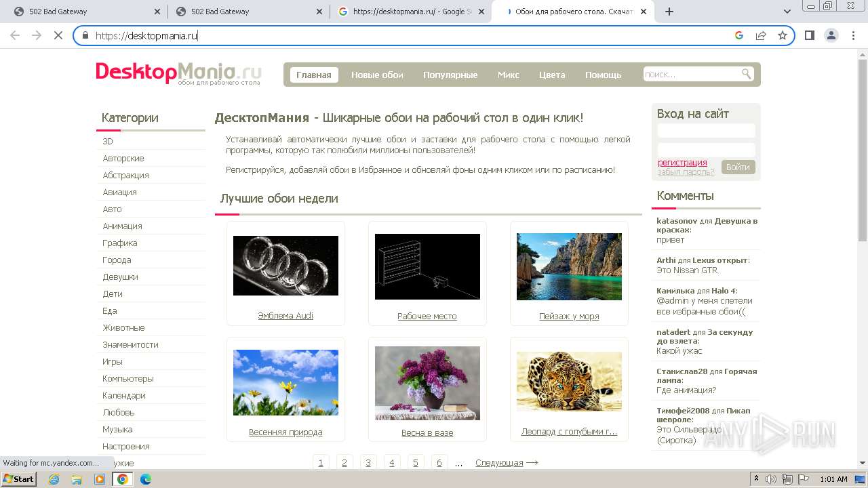Viewport: 868px width, 488px height.
Task: Open the Города category
Action: (x=117, y=260)
